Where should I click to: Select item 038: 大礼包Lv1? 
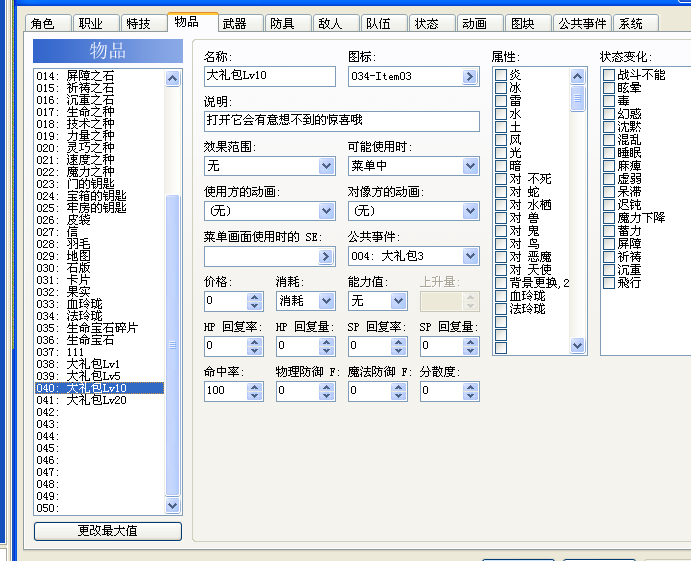point(100,364)
